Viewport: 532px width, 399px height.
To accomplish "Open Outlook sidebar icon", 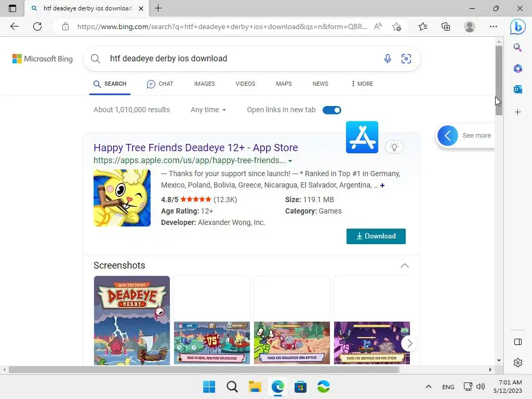I will (x=517, y=89).
